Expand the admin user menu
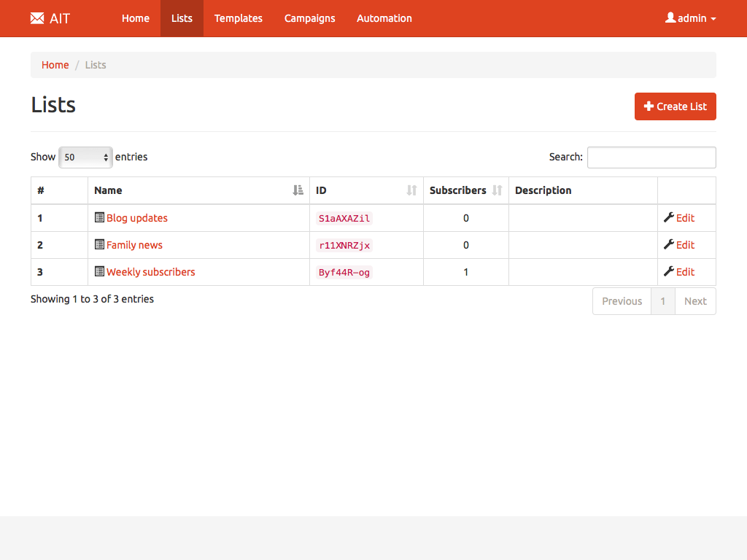This screenshot has height=560, width=747. tap(690, 18)
